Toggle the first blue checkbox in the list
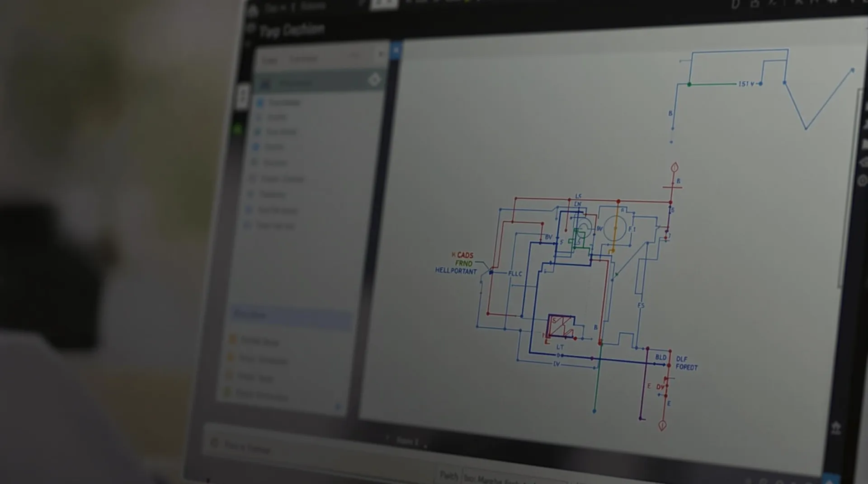The image size is (868, 484). pyautogui.click(x=260, y=103)
